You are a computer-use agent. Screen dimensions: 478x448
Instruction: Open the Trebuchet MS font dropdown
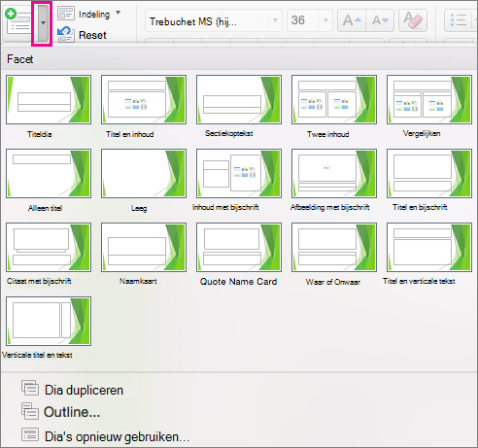tap(275, 20)
